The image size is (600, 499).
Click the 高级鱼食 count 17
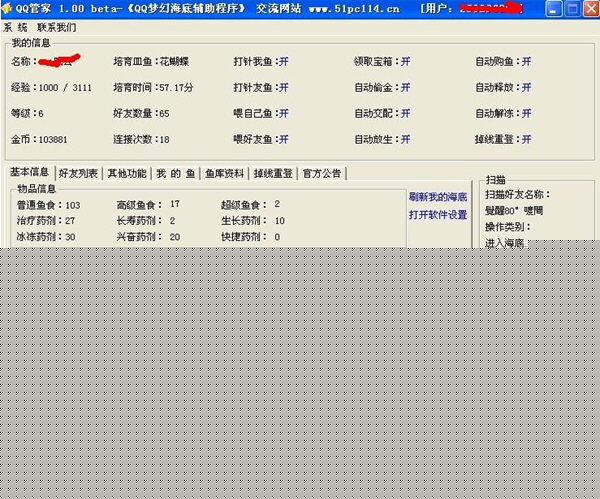(175, 204)
